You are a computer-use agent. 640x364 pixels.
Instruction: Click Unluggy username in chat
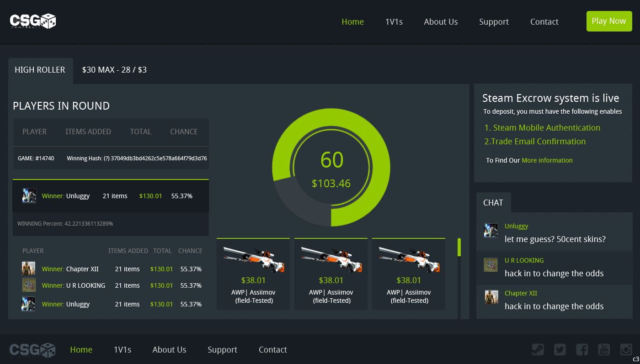(x=517, y=226)
